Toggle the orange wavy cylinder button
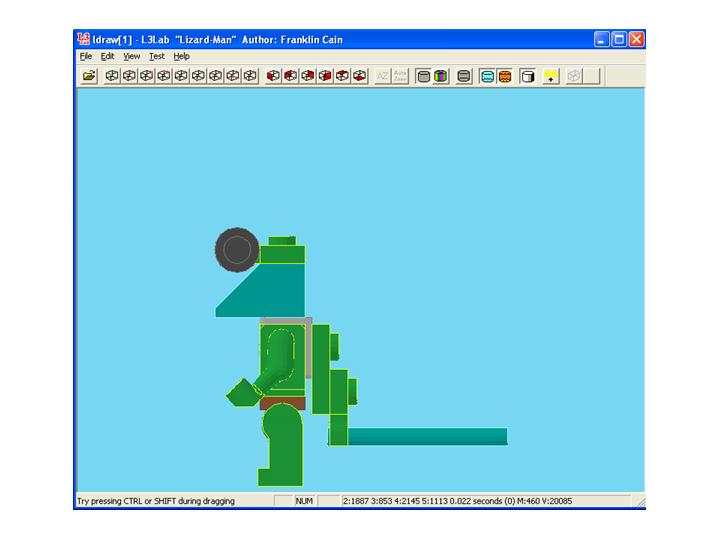 point(505,76)
